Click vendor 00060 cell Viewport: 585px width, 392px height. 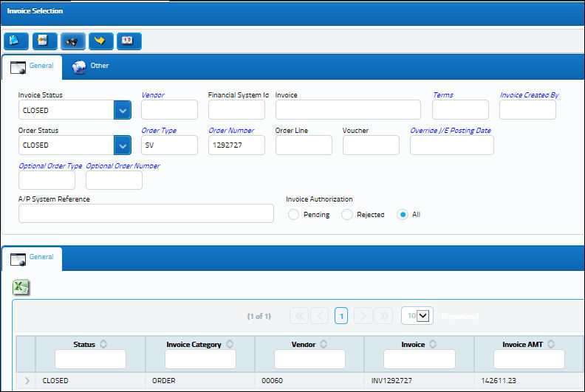pos(272,380)
